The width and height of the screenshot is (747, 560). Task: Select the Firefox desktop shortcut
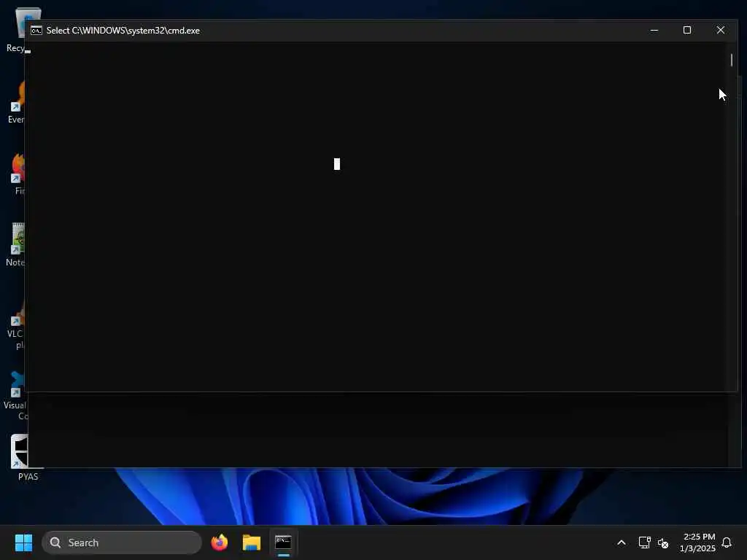tap(18, 174)
